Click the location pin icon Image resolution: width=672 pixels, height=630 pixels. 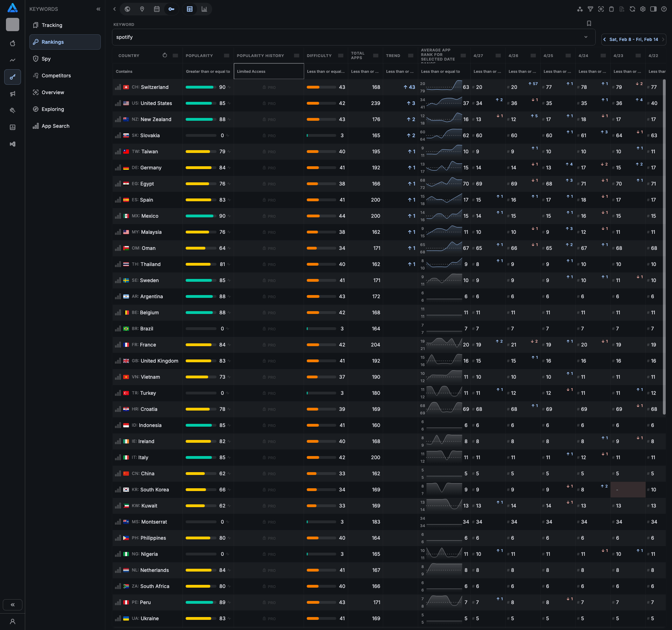[x=142, y=9]
